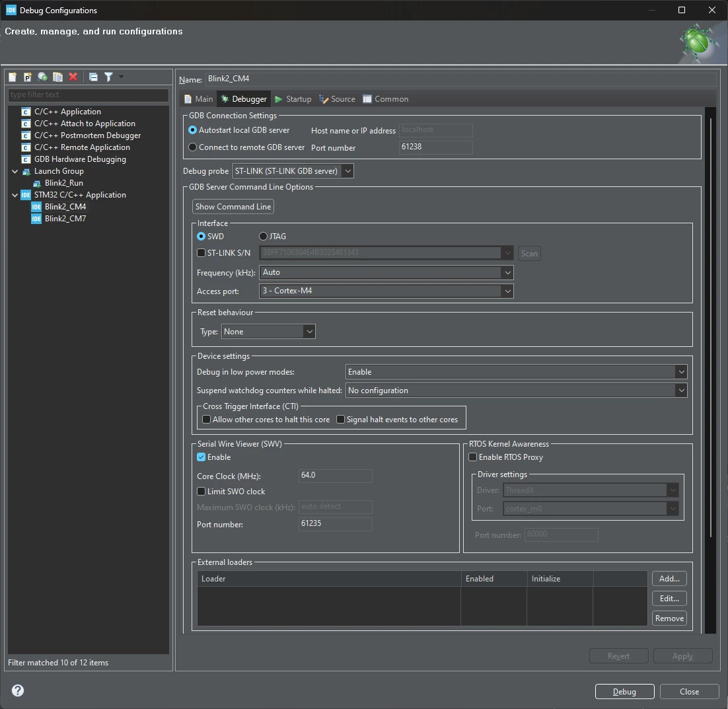Collapse the Launch Group tree node
Screen dimensions: 728x709
tap(15, 171)
